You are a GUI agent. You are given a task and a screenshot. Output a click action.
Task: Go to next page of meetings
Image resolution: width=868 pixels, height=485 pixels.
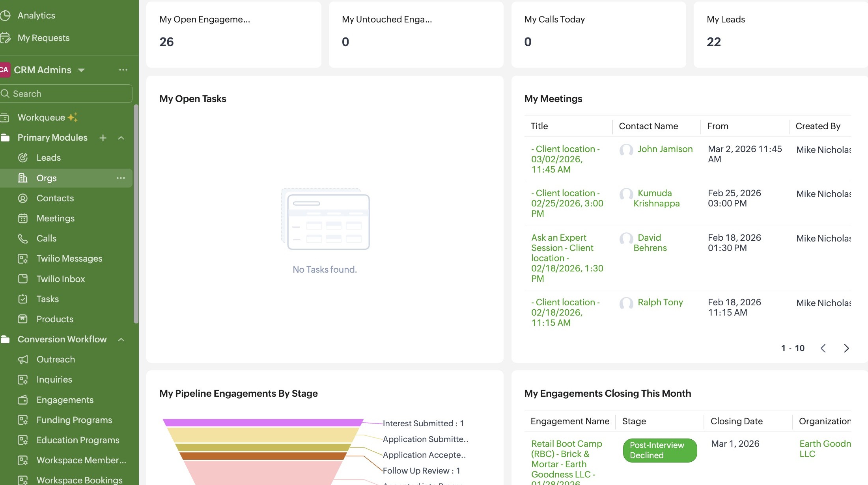coord(846,348)
